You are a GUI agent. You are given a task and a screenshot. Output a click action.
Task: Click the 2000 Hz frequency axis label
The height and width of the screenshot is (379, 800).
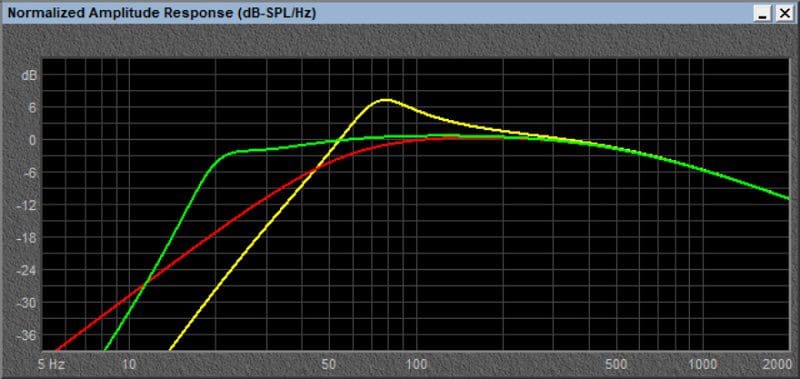pos(778,364)
